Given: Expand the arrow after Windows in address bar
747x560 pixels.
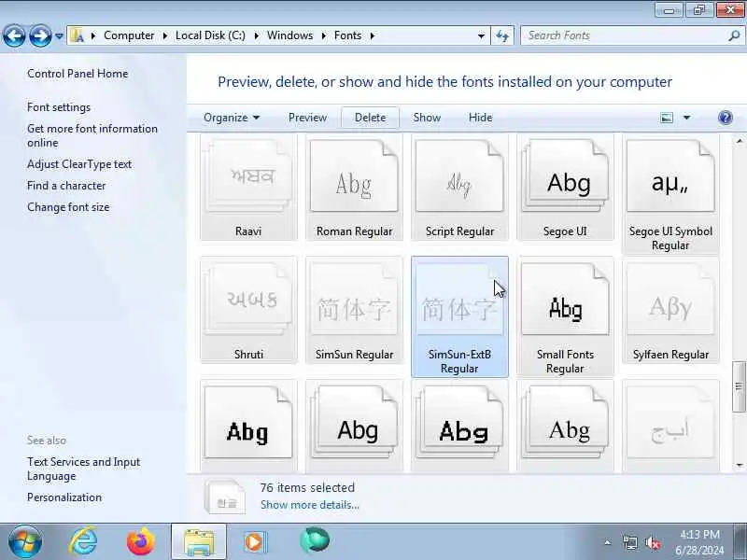Looking at the screenshot, I should pyautogui.click(x=323, y=35).
